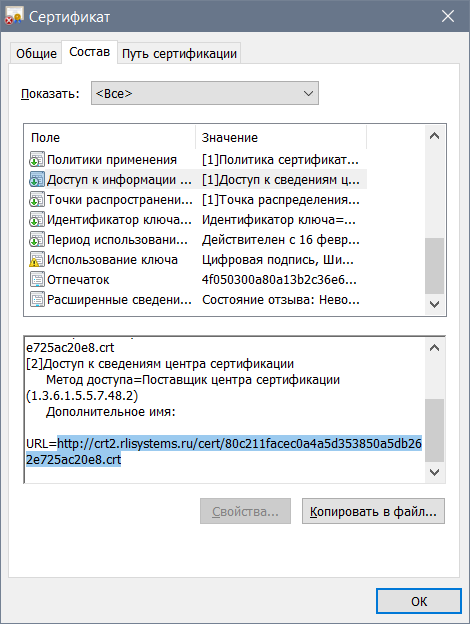Click the Политики применения field icon
This screenshot has height=624, width=470.
37,160
